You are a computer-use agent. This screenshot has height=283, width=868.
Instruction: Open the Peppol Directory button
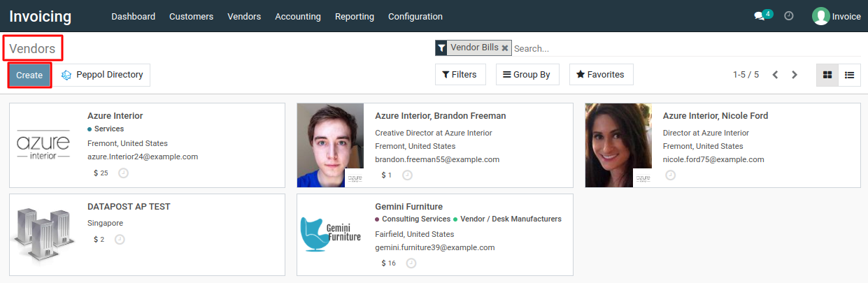click(102, 75)
